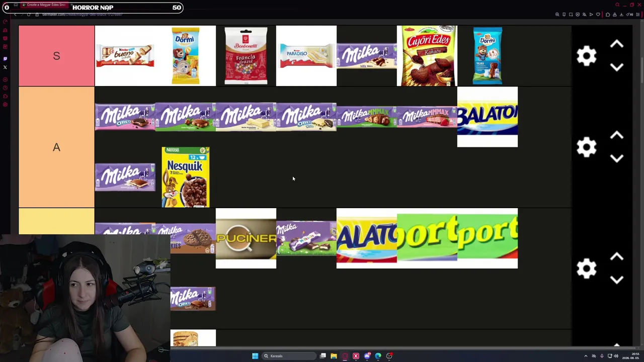This screenshot has height=362, width=644.
Task: Move the A tier row up
Action: tap(617, 136)
